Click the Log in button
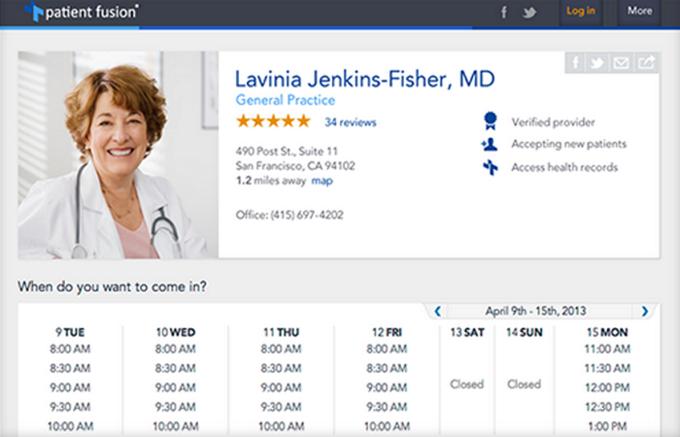This screenshot has width=680, height=437. (x=581, y=11)
